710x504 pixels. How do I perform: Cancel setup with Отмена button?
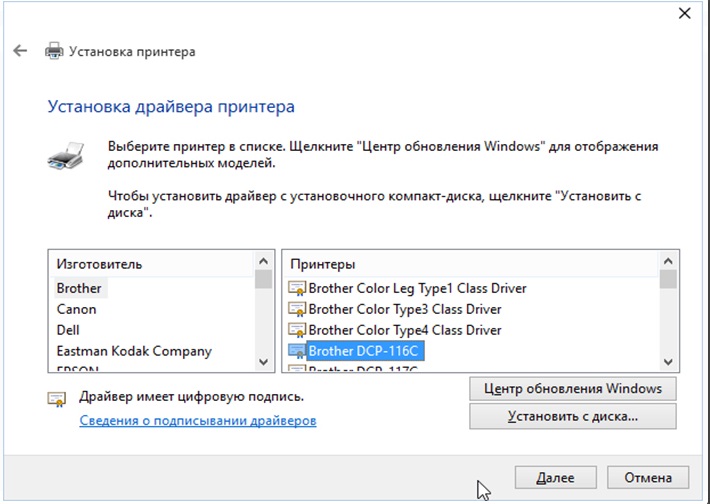pos(647,477)
